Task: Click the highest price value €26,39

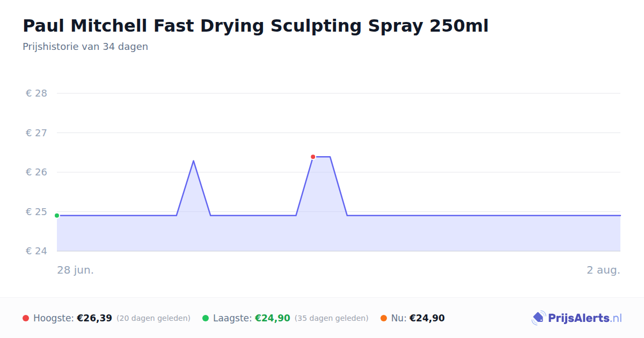Action: point(94,318)
